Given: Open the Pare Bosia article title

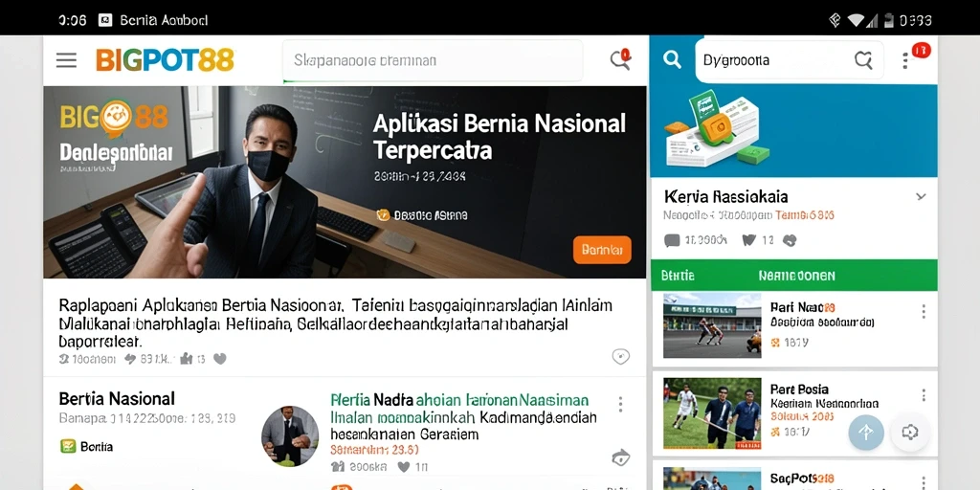Looking at the screenshot, I should tap(799, 390).
